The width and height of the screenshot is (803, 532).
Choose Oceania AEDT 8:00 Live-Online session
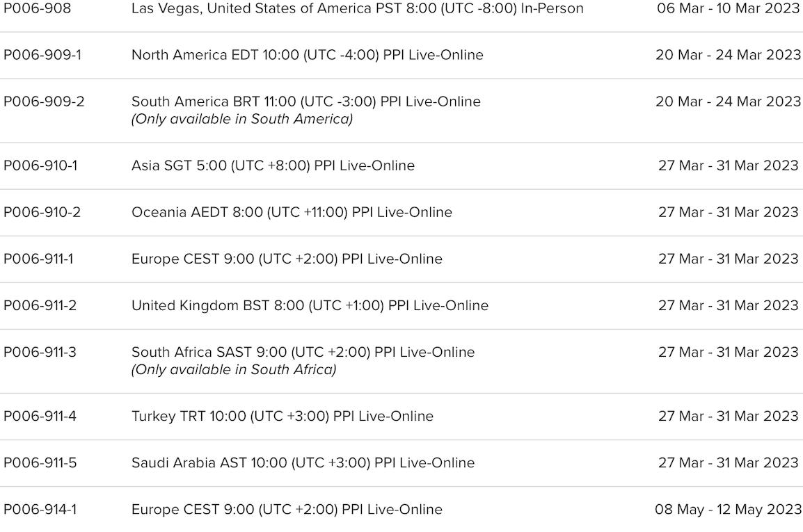click(x=292, y=212)
